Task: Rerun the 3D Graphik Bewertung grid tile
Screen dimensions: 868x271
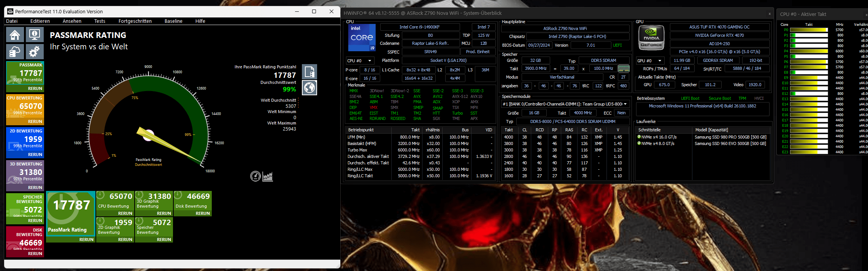Action: tap(164, 213)
